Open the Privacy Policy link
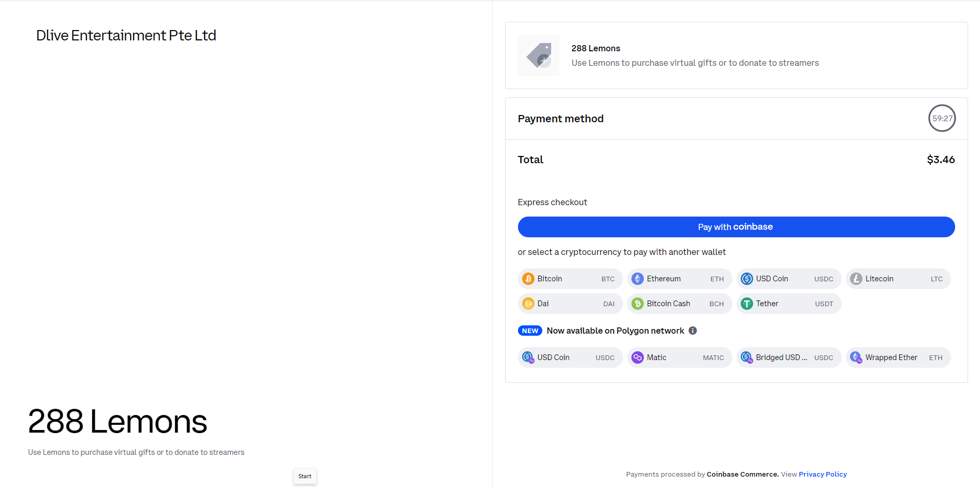The width and height of the screenshot is (980, 487). tap(823, 474)
